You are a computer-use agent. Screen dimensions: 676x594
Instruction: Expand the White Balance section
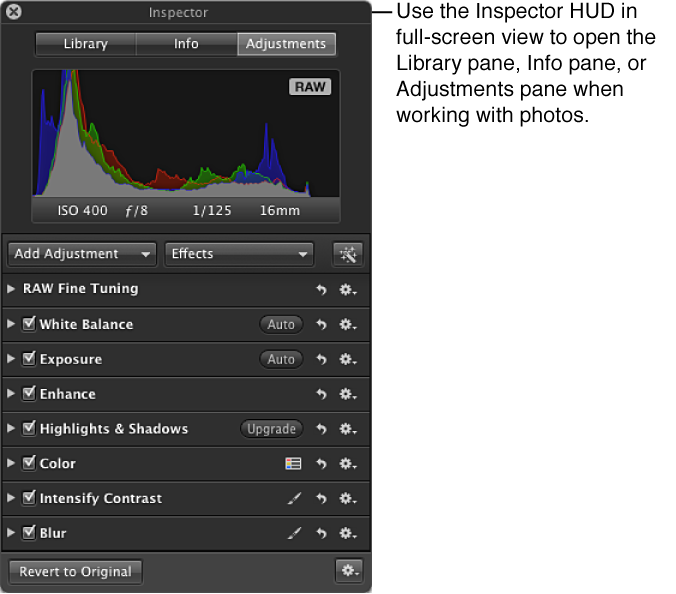pyautogui.click(x=11, y=324)
